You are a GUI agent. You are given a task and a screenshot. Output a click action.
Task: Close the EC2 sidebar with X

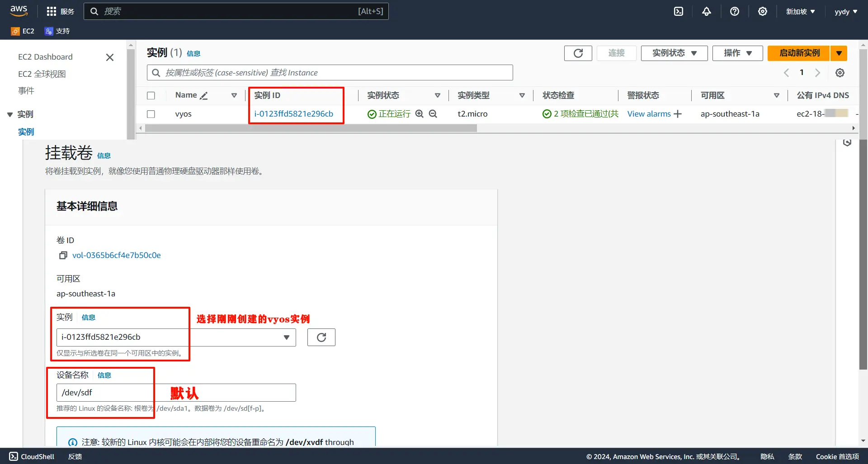pyautogui.click(x=110, y=57)
